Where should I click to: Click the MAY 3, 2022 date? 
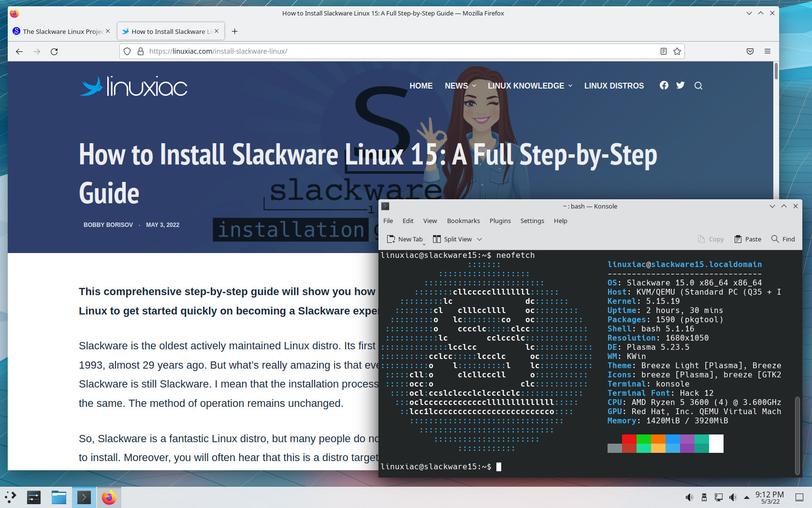click(x=163, y=225)
